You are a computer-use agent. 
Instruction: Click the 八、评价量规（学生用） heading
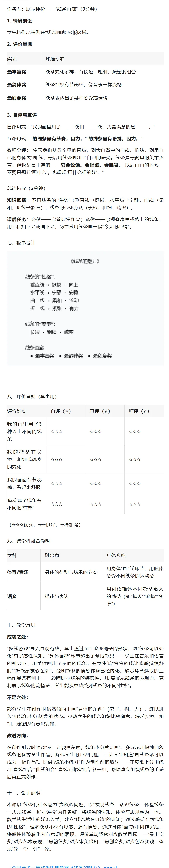point(32,397)
